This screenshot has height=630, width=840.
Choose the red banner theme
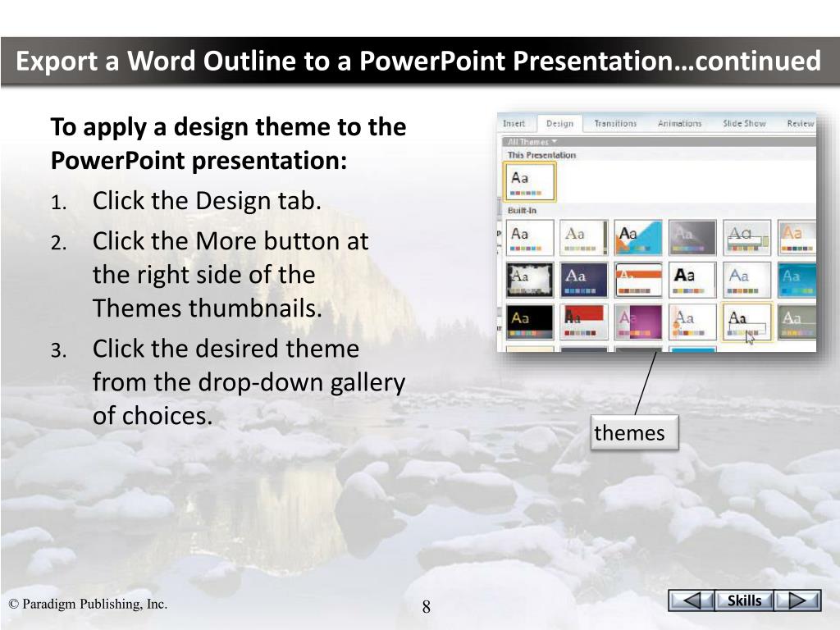click(584, 322)
